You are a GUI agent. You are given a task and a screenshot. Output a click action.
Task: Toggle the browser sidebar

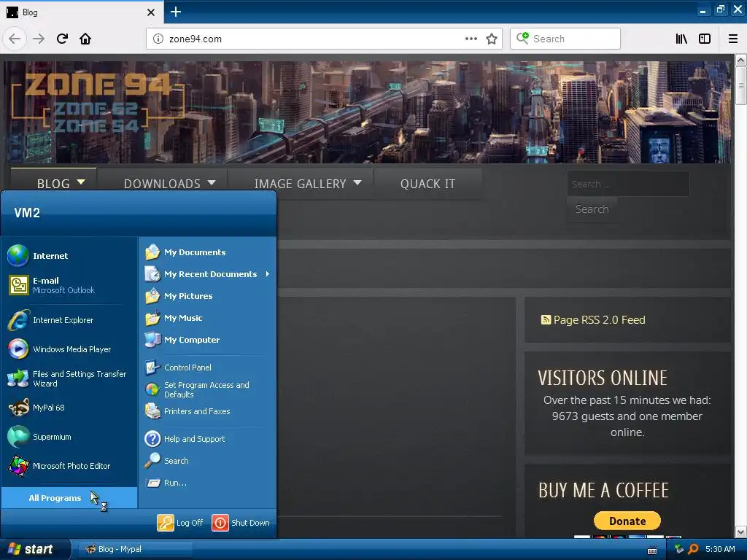coord(705,39)
